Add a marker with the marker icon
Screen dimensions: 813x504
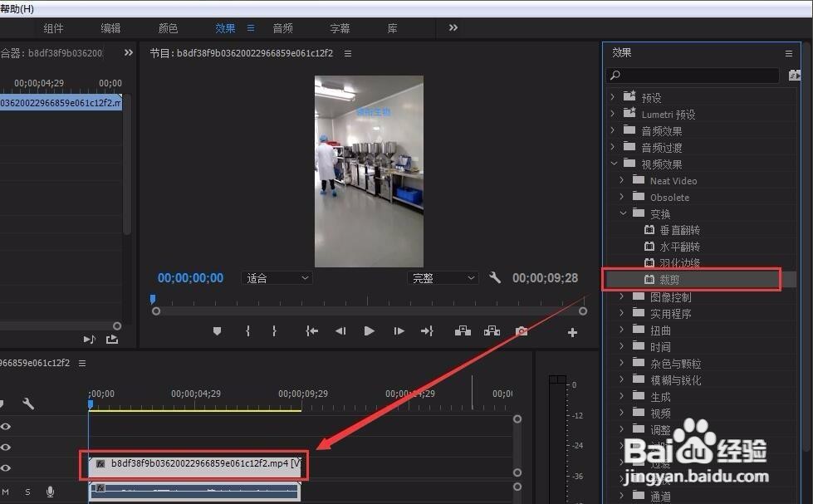click(x=218, y=330)
